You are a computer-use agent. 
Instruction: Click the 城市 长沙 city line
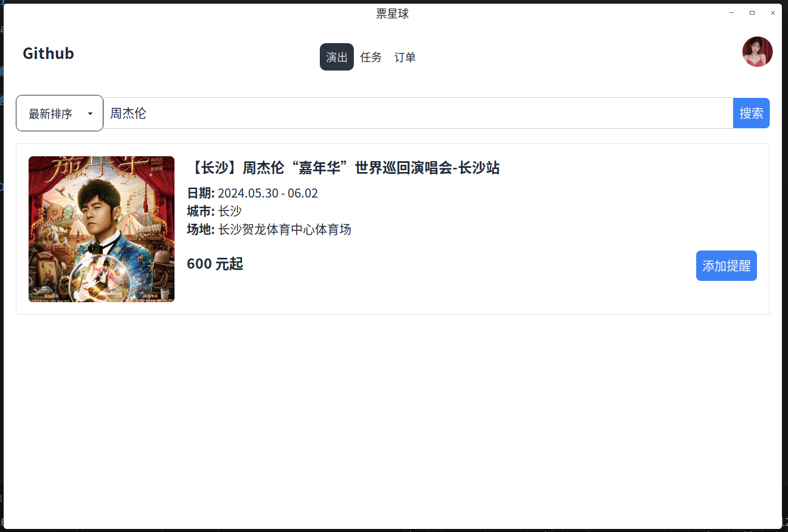click(x=215, y=211)
